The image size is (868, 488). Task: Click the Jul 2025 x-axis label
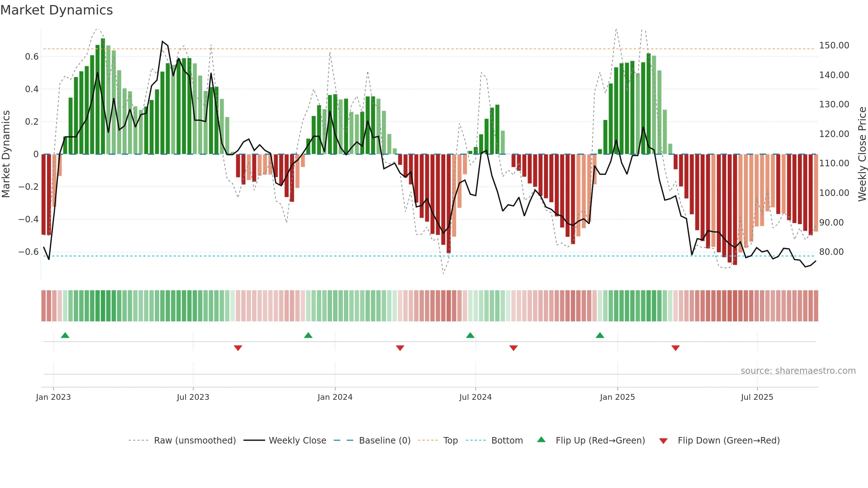click(x=757, y=397)
